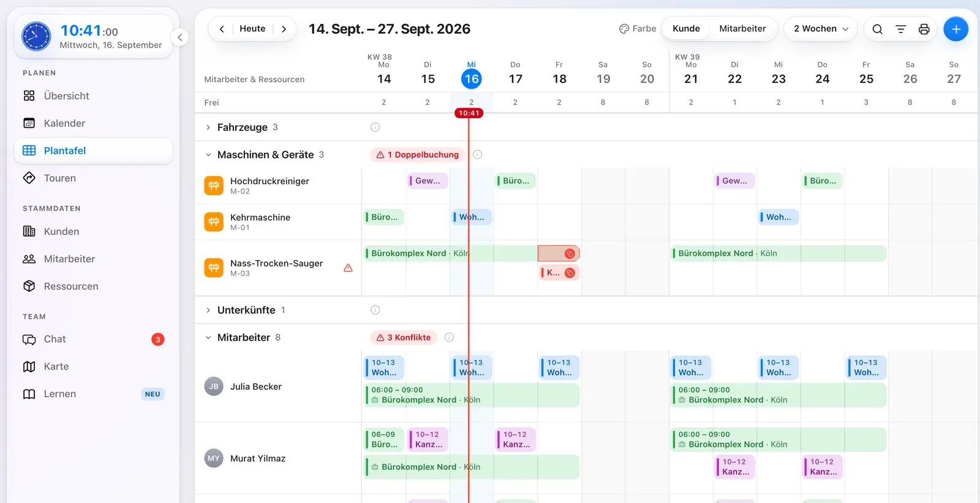
Task: Open Lernen in sidebar
Action: click(x=94, y=394)
